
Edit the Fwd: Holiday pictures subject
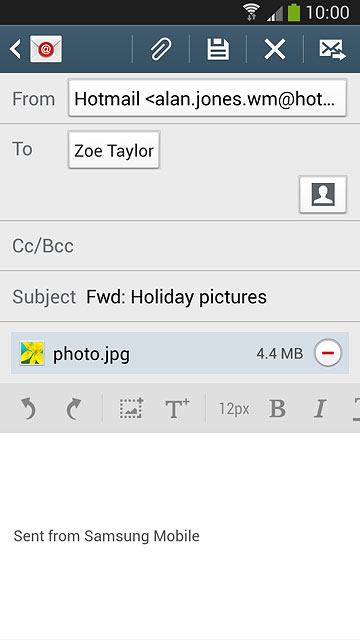click(176, 297)
